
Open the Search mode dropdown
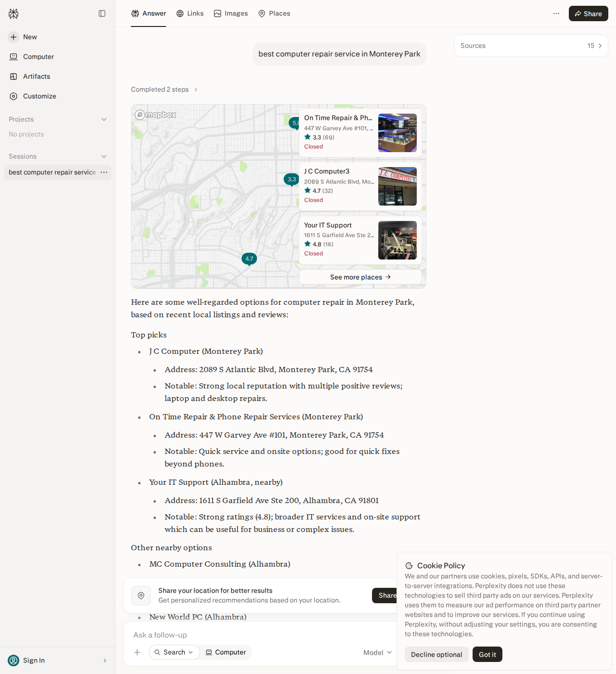[x=174, y=652]
